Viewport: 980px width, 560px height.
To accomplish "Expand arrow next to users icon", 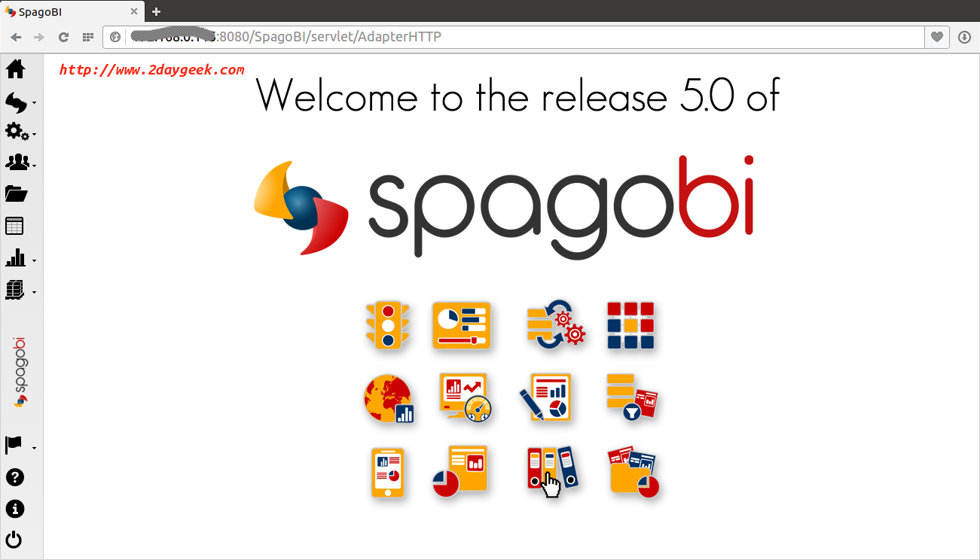I will click(35, 166).
